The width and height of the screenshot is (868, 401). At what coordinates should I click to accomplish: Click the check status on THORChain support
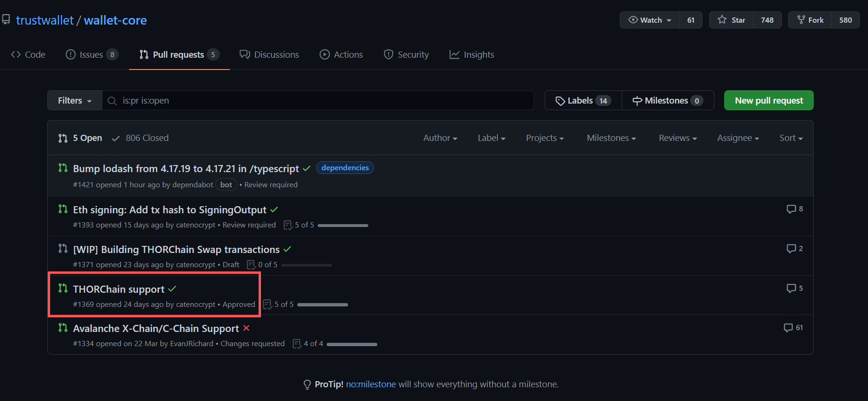click(172, 289)
